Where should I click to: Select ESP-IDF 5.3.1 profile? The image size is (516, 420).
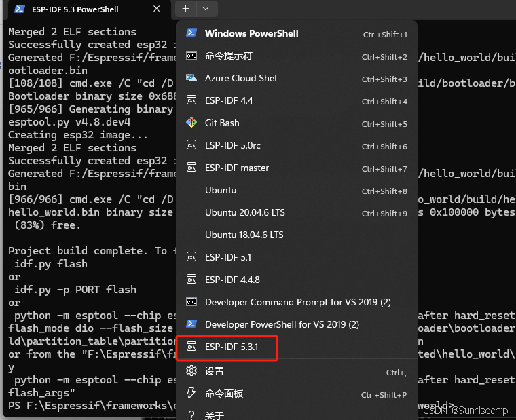pos(297,347)
